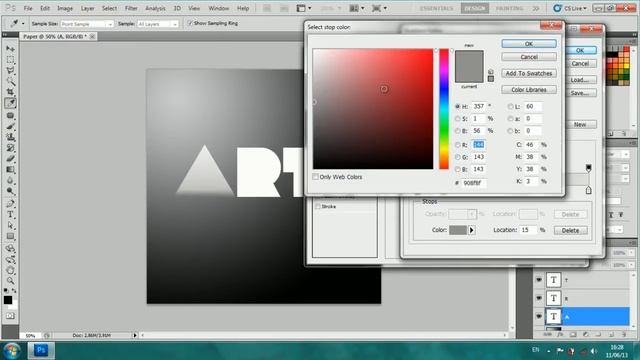Select the Move tool

[x=10, y=49]
